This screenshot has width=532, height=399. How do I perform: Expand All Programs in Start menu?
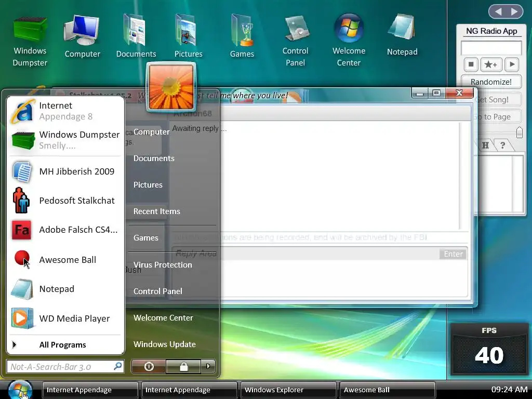(65, 345)
